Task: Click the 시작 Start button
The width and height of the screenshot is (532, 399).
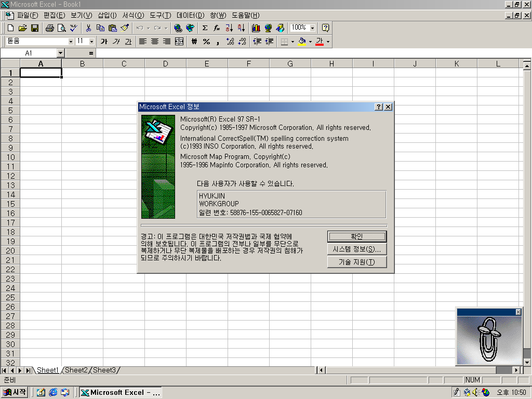Action: (15, 392)
